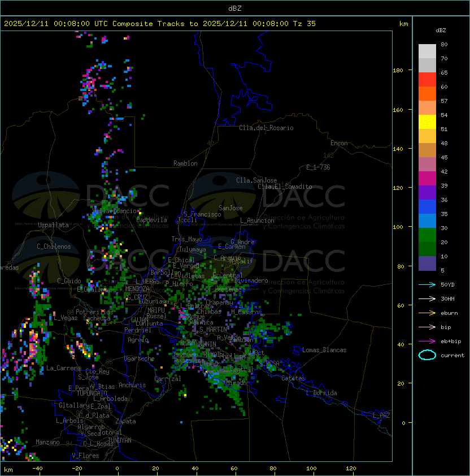Click the 'E_Chical' map label

tap(181, 260)
